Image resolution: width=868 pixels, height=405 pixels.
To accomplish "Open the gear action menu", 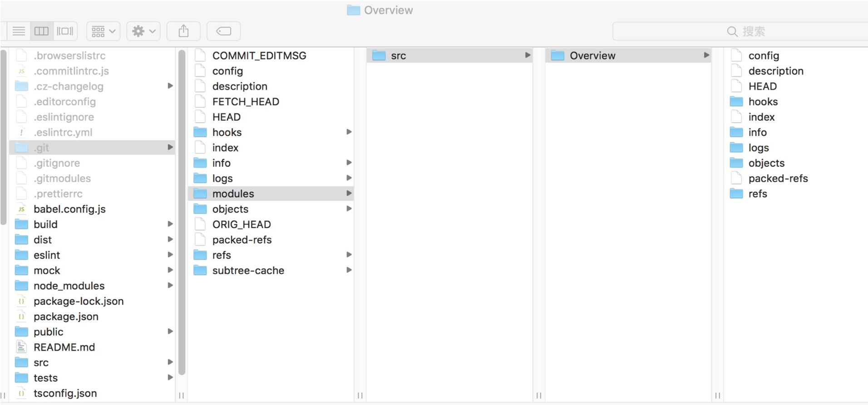I will [x=143, y=31].
